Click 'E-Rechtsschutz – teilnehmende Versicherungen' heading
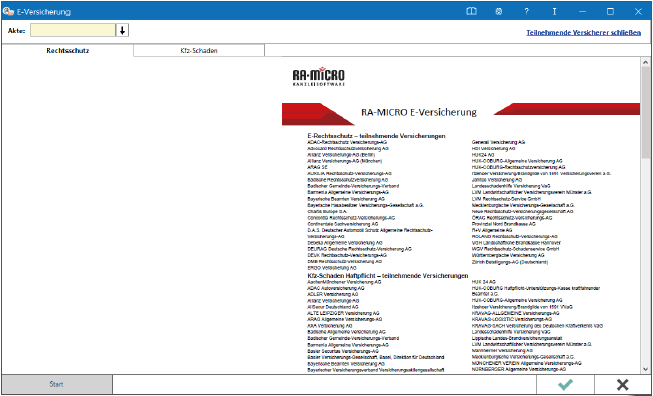653x396 pixels. pos(376,136)
